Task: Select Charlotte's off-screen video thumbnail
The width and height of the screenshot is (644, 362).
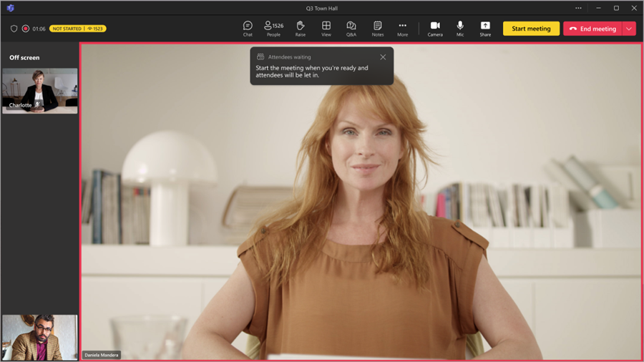Action: [40, 91]
